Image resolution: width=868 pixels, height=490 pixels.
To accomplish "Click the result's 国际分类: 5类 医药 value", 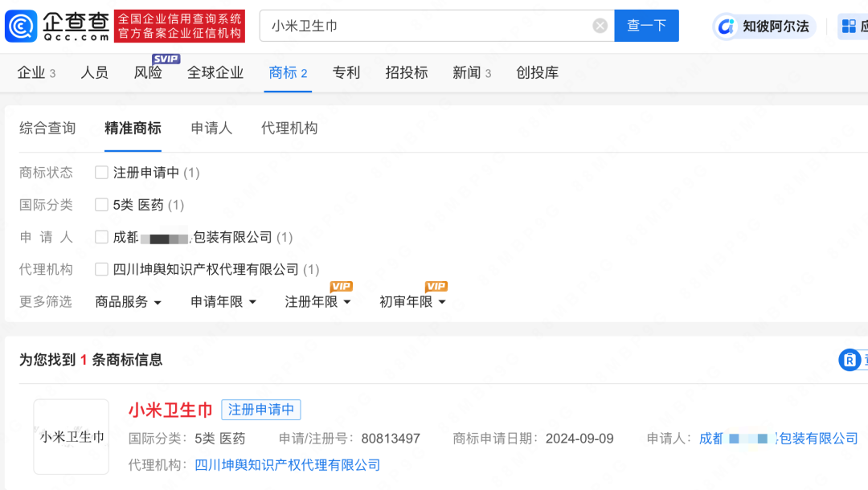I will point(219,439).
